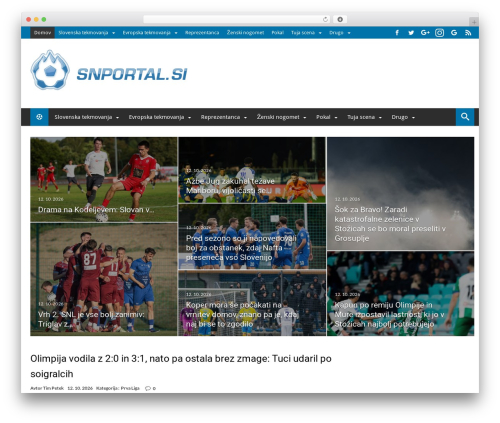
Task: Expand Drugo in dark main menu
Action: 403,117
